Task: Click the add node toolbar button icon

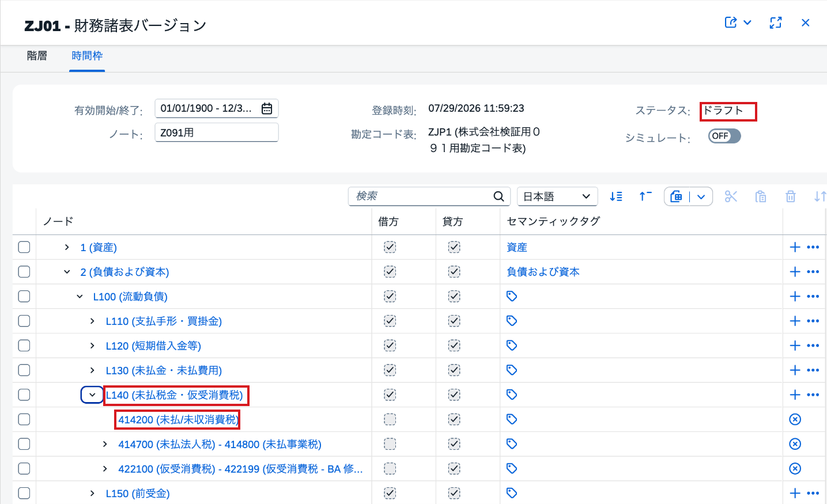Action: (x=677, y=196)
